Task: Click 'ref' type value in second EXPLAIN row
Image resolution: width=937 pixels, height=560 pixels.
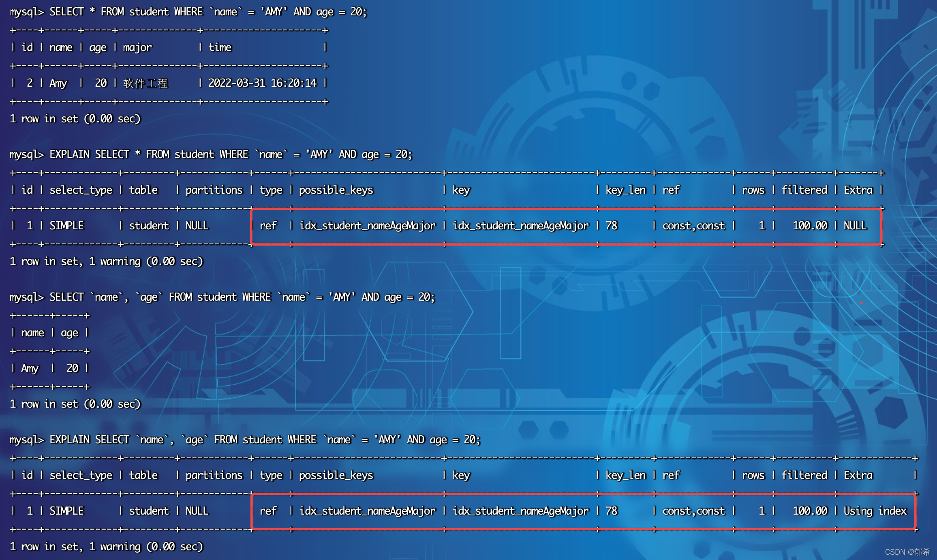Action: [268, 511]
